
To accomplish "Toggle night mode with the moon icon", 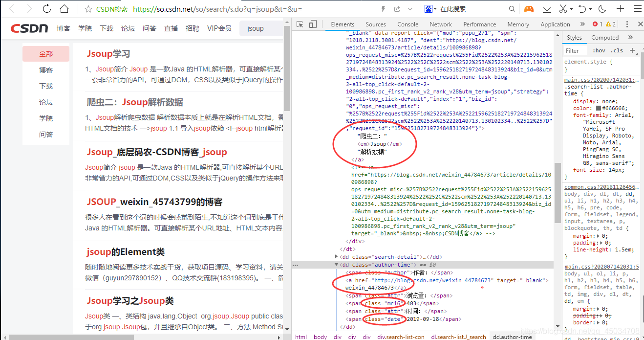I will click(x=602, y=9).
